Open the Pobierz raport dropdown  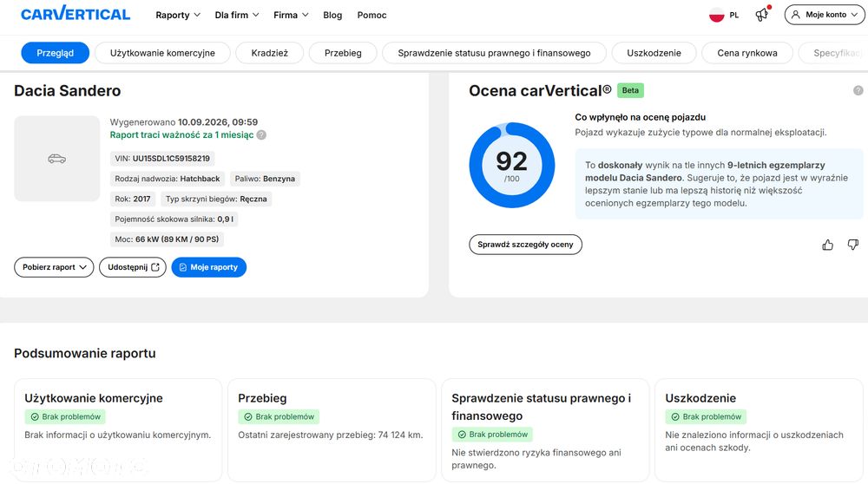pyautogui.click(x=54, y=267)
